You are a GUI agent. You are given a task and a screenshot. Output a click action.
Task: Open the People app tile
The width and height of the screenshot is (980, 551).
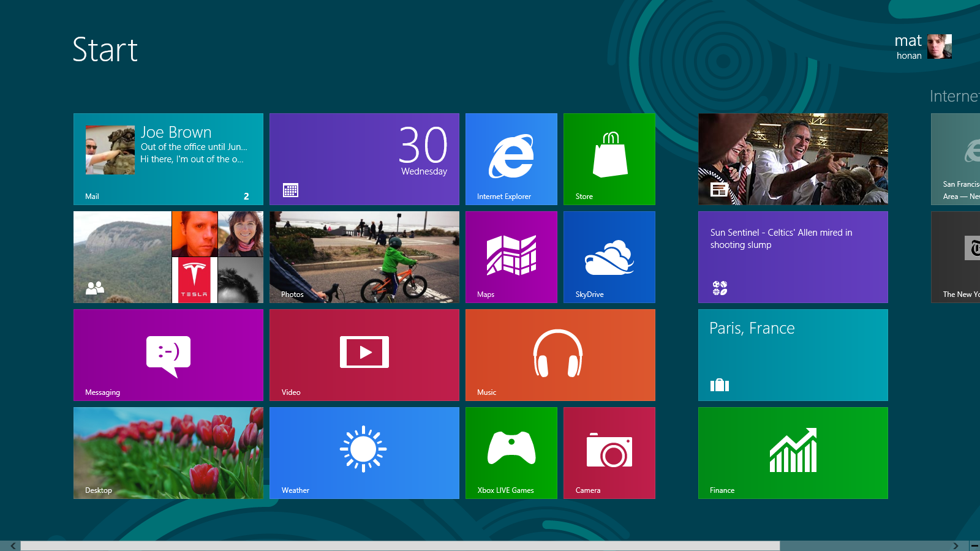[168, 257]
